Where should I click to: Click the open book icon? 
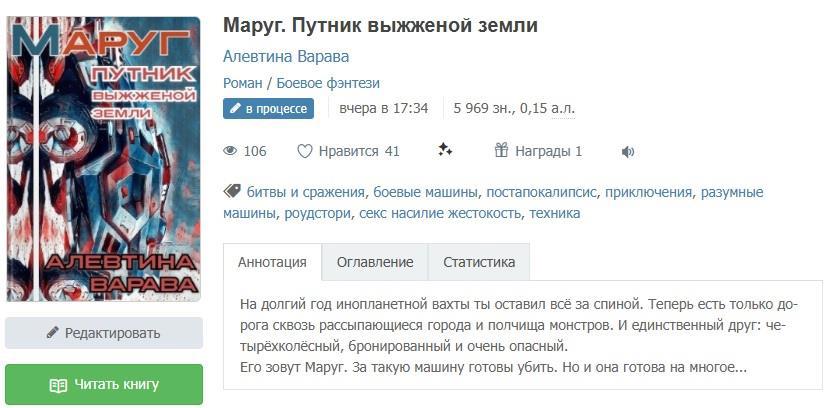pos(58,385)
